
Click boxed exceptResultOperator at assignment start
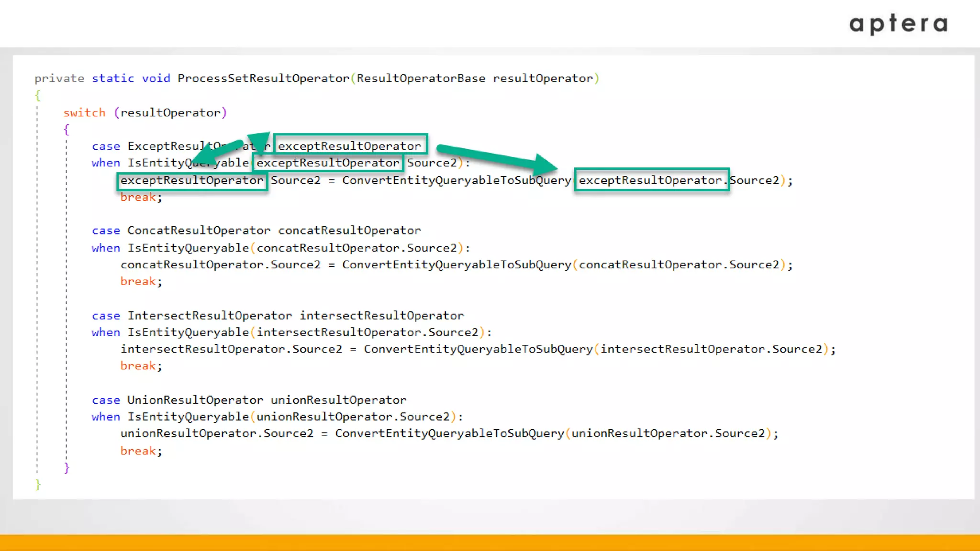point(192,181)
